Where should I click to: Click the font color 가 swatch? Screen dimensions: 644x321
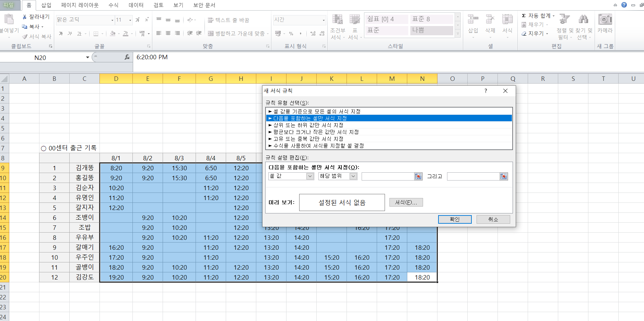pos(126,34)
